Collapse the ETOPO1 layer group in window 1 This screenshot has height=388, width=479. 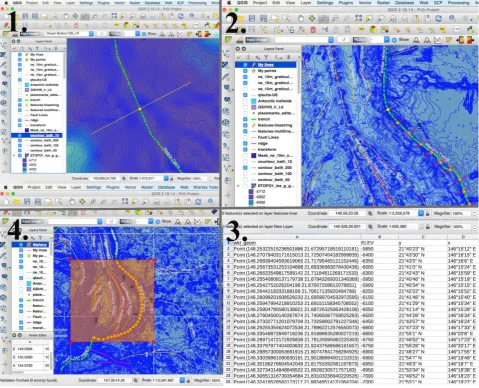click(14, 155)
